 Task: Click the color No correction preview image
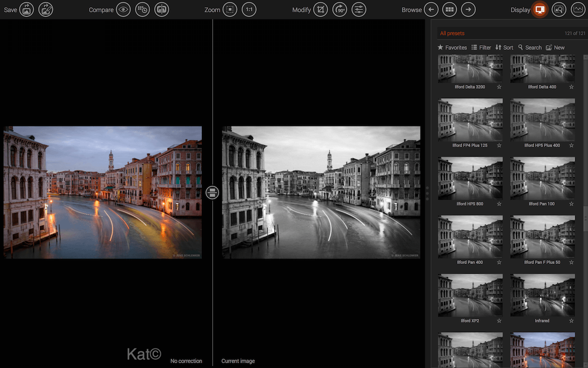102,192
